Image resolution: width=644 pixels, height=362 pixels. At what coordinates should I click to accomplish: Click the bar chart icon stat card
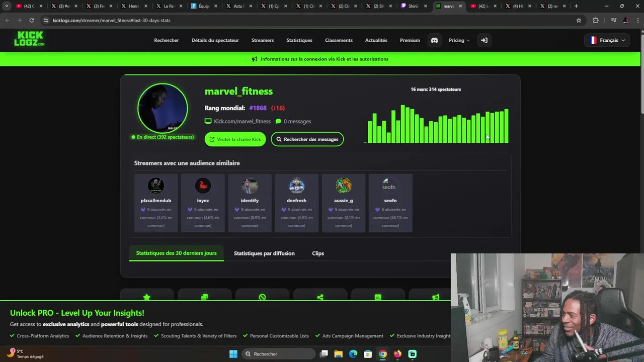click(378, 297)
